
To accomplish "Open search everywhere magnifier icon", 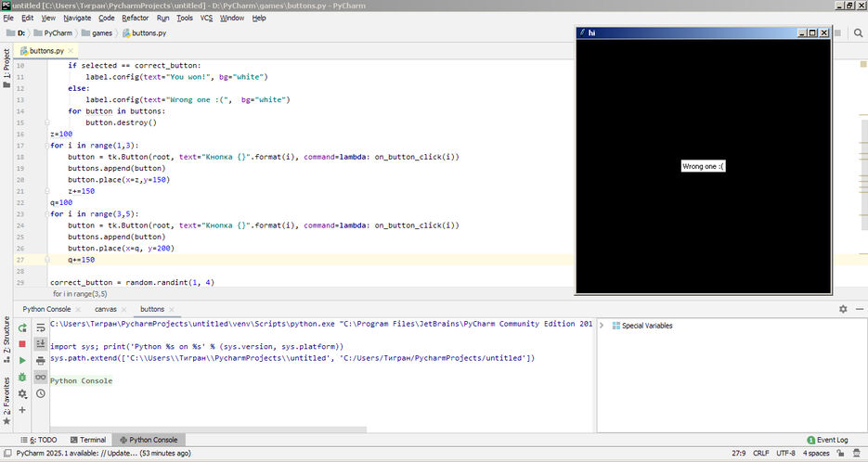I will [x=858, y=33].
